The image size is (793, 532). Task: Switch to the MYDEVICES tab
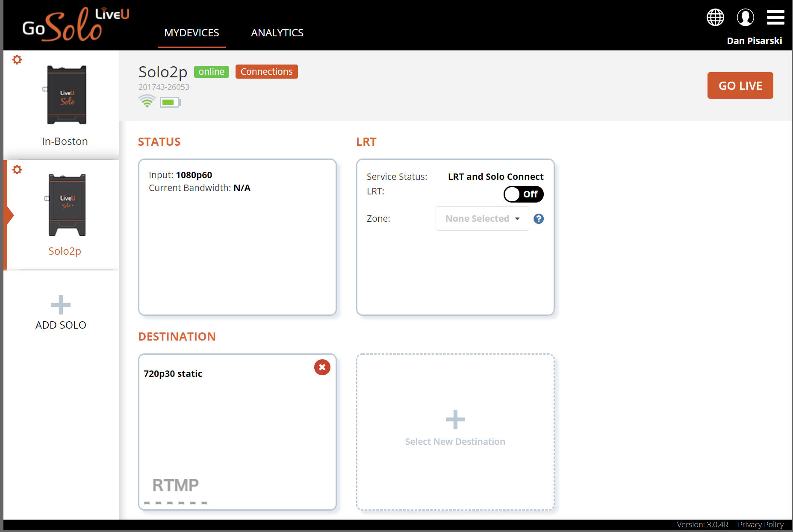[192, 33]
